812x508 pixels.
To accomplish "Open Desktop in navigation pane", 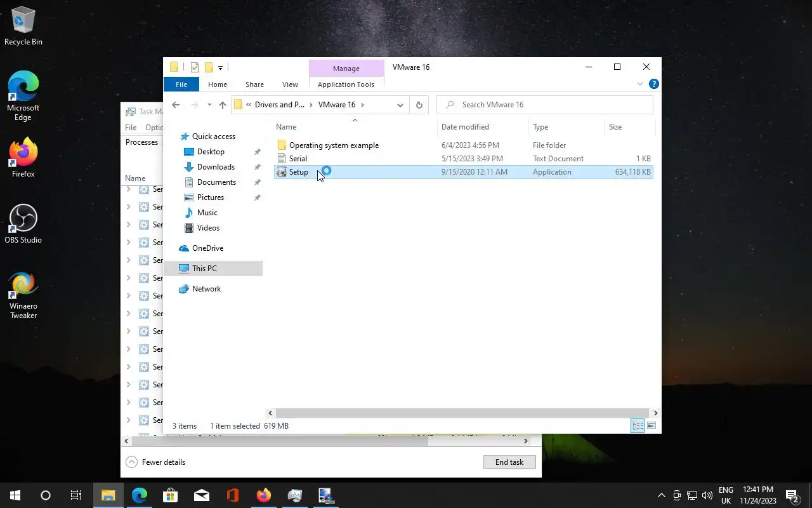I will pos(211,152).
